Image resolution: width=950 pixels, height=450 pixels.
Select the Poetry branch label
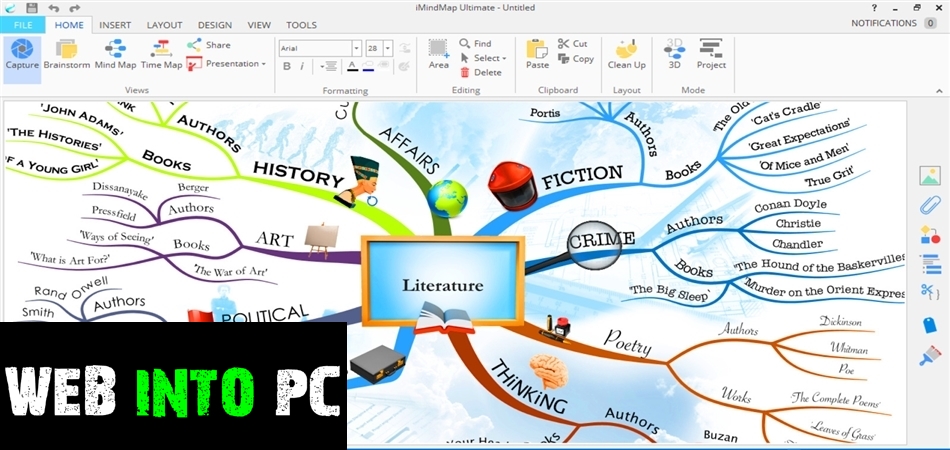tap(628, 343)
